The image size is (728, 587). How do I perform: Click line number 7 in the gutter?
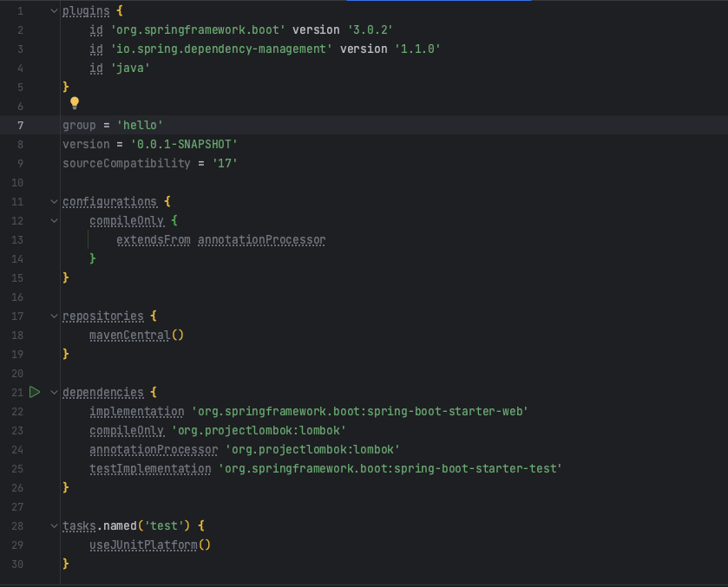(21, 125)
